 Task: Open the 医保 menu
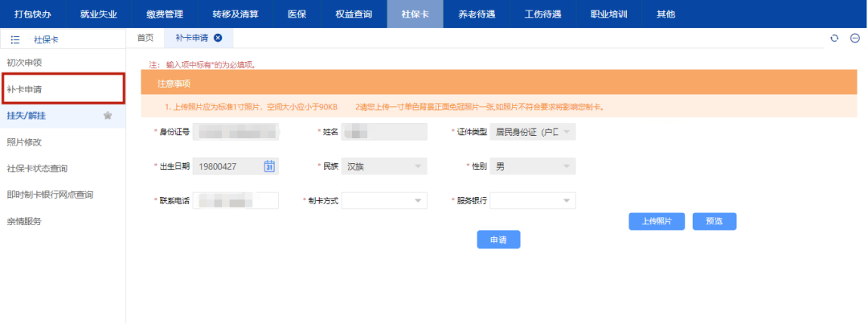(x=297, y=14)
